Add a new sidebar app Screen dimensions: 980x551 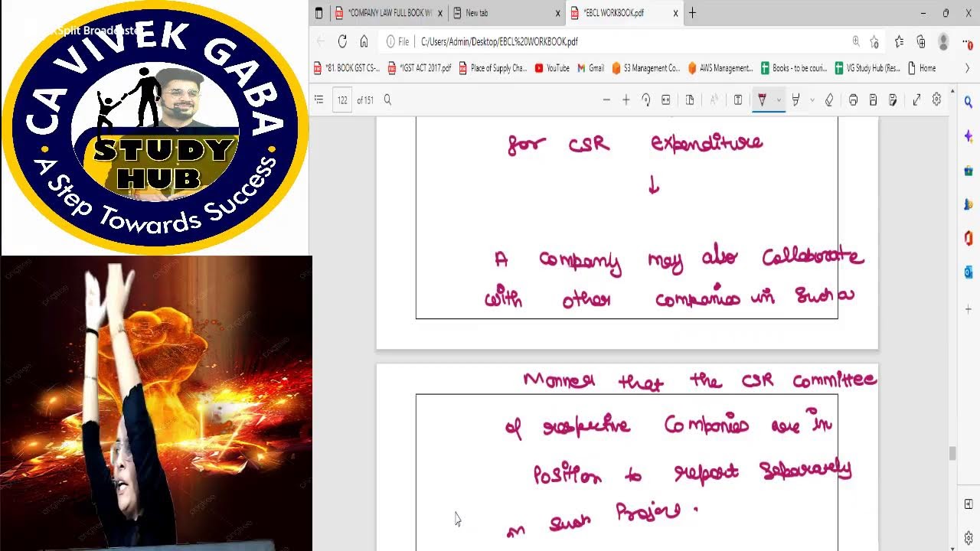click(x=969, y=309)
